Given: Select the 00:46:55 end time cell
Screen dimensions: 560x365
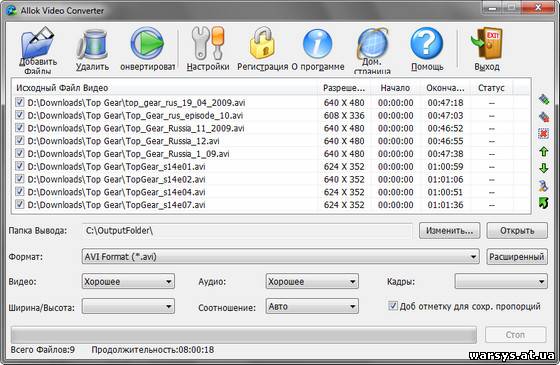Looking at the screenshot, I should coord(445,141).
